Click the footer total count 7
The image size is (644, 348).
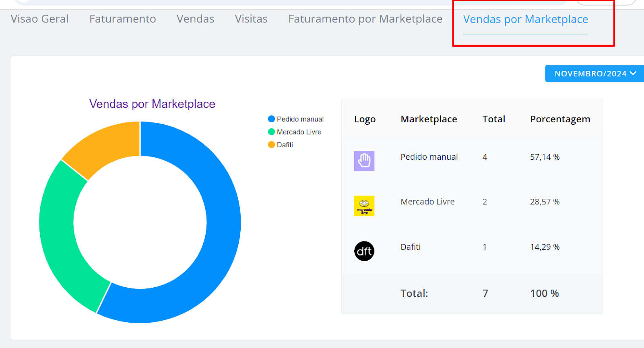[x=485, y=293]
